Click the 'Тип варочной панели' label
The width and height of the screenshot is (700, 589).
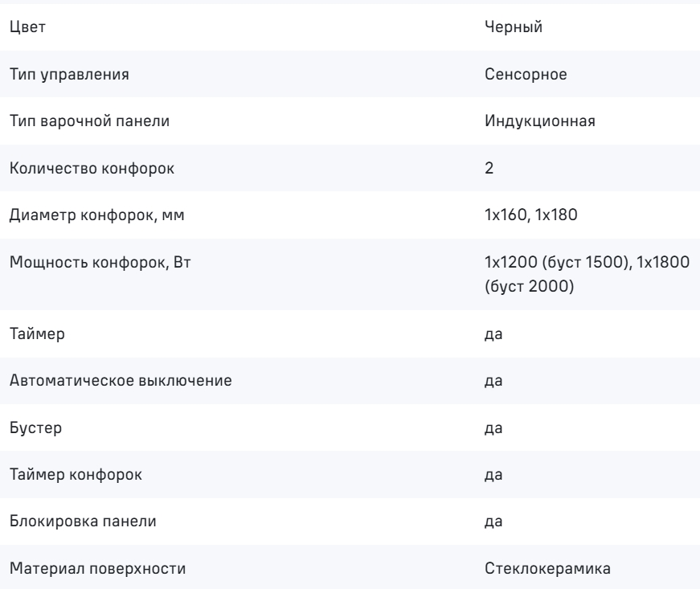89,121
